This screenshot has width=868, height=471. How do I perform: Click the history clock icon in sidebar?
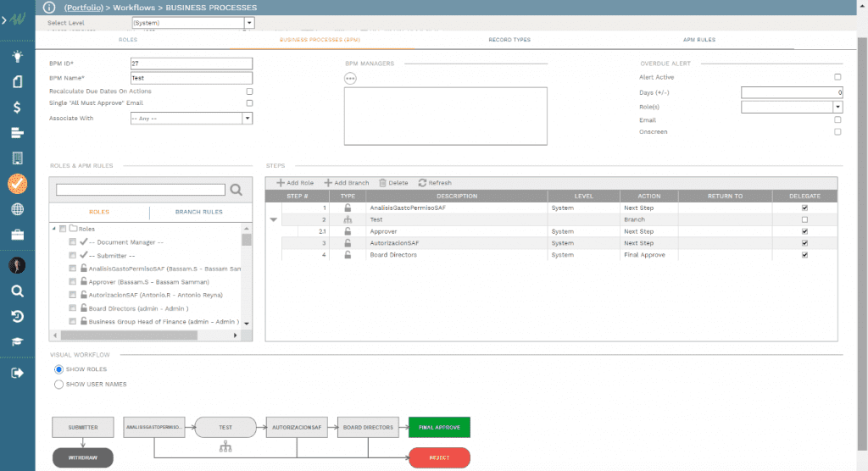pyautogui.click(x=17, y=316)
